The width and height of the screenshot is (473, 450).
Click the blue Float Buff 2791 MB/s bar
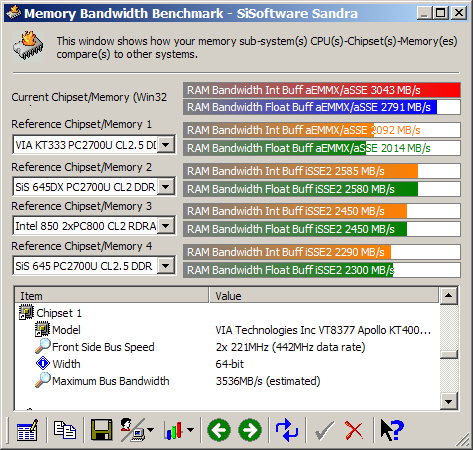[x=322, y=107]
